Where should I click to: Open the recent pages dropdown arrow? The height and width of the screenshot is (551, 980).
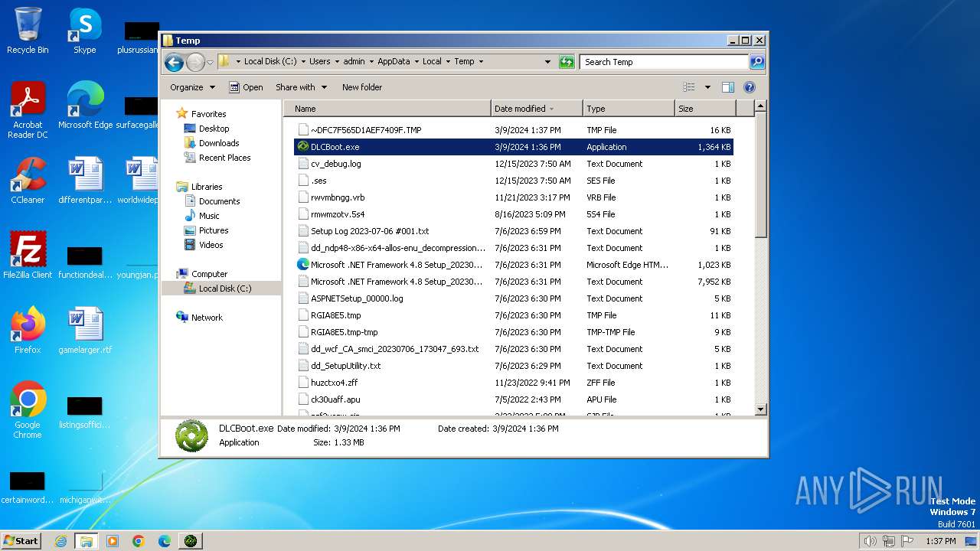210,62
